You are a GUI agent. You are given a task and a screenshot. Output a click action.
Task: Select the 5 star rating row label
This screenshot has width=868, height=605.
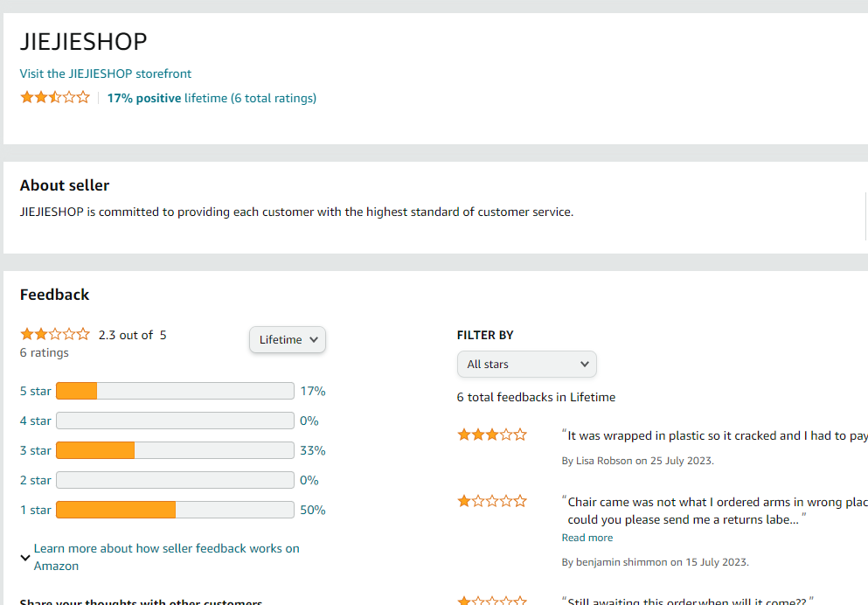[x=36, y=392]
